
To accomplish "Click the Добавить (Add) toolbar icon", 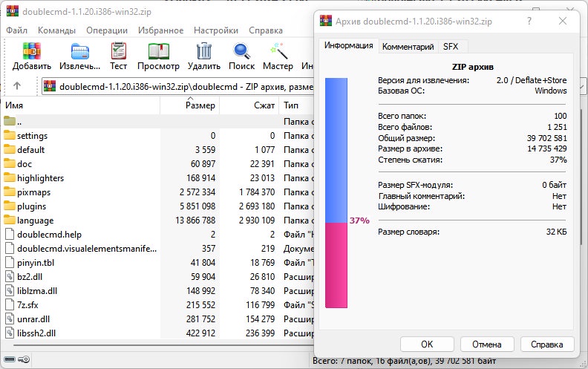I will (x=31, y=50).
